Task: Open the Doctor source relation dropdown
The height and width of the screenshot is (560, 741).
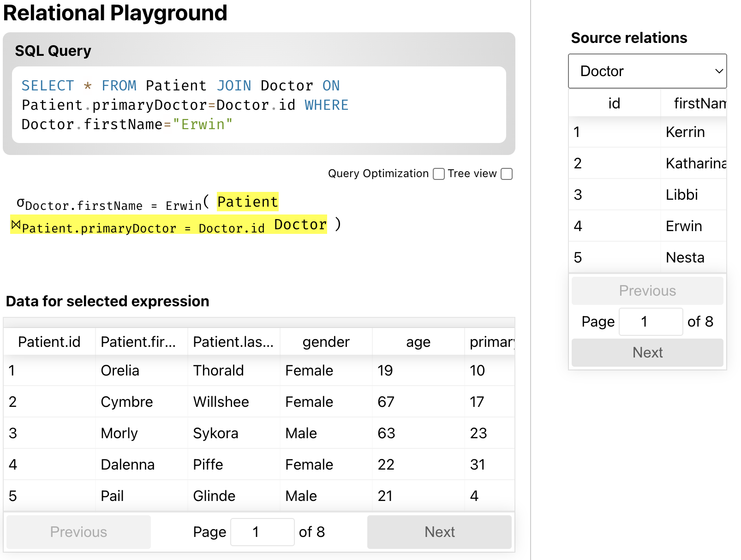Action: point(647,71)
